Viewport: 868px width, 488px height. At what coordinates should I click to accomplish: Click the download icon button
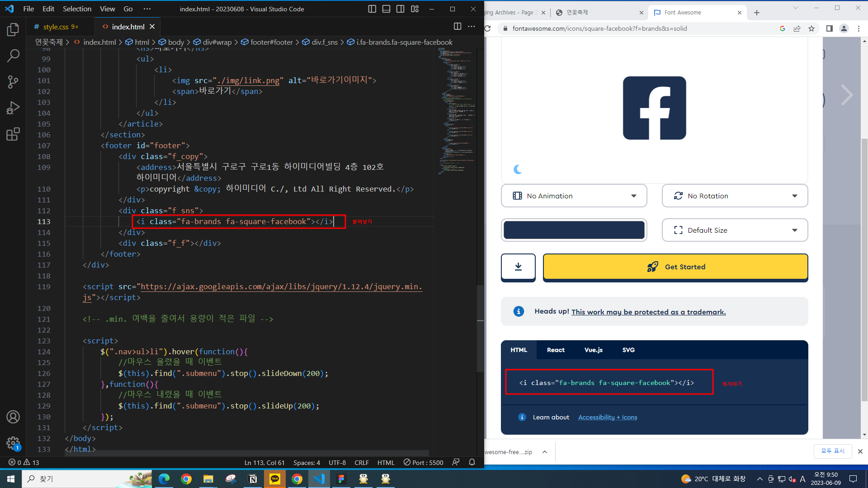pos(518,267)
